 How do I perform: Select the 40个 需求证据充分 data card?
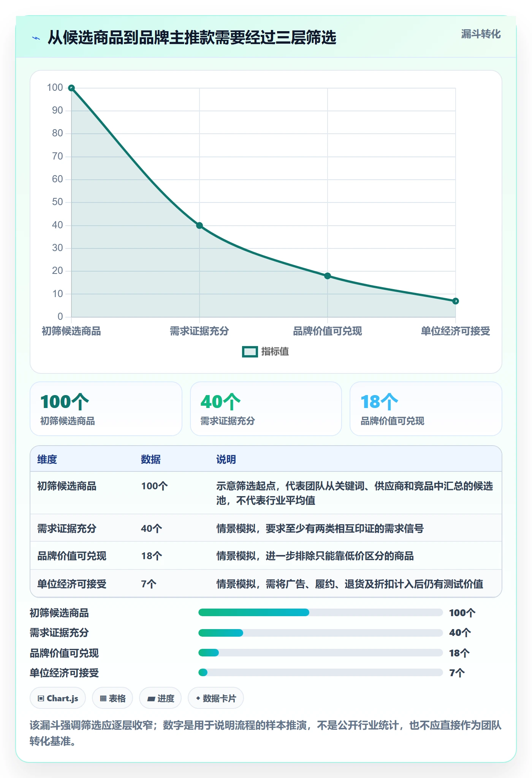click(266, 409)
